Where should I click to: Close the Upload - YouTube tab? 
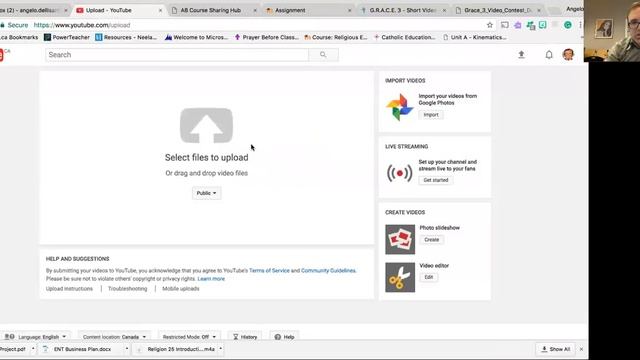click(160, 10)
